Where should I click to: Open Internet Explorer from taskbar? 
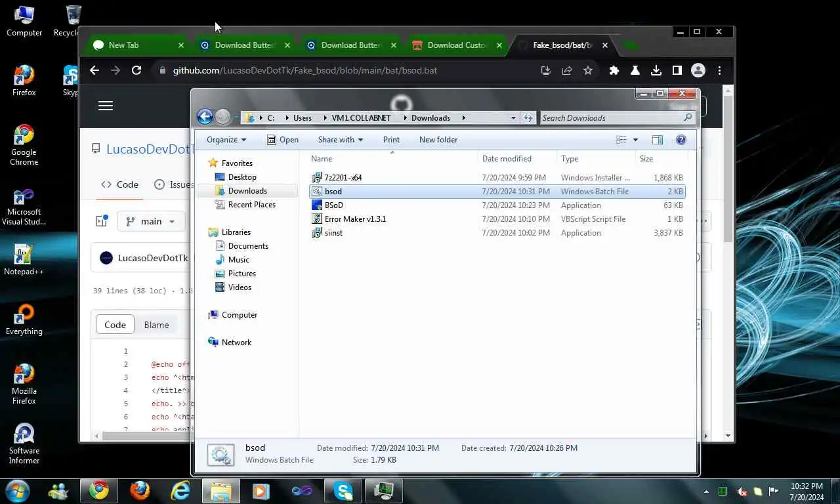click(x=180, y=490)
